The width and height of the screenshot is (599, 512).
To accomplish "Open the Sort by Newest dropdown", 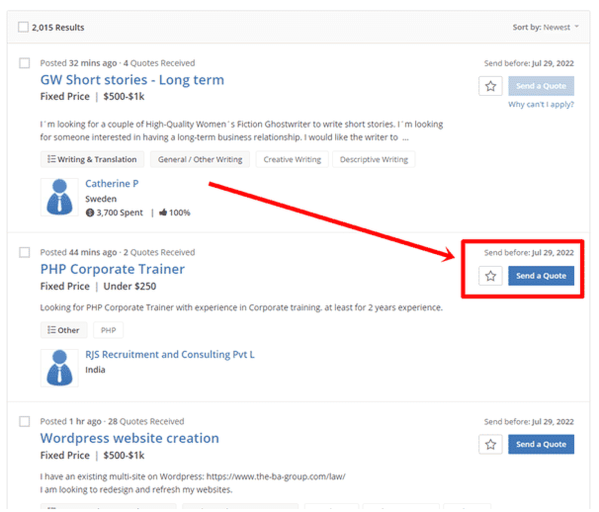I will [546, 27].
